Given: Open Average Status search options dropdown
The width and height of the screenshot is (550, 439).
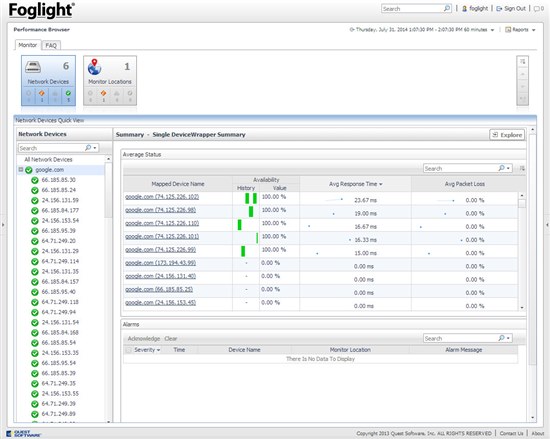Looking at the screenshot, I should [508, 168].
